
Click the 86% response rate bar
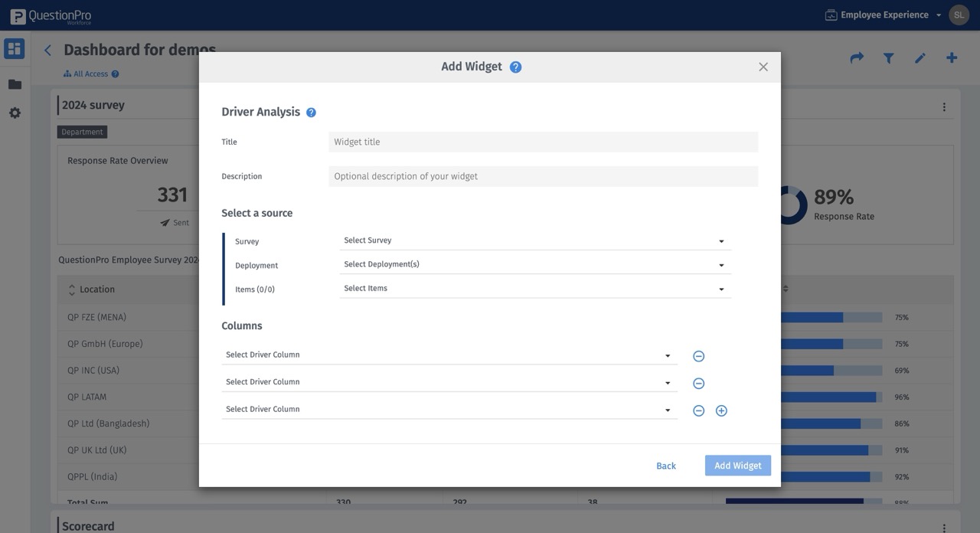[x=831, y=423]
